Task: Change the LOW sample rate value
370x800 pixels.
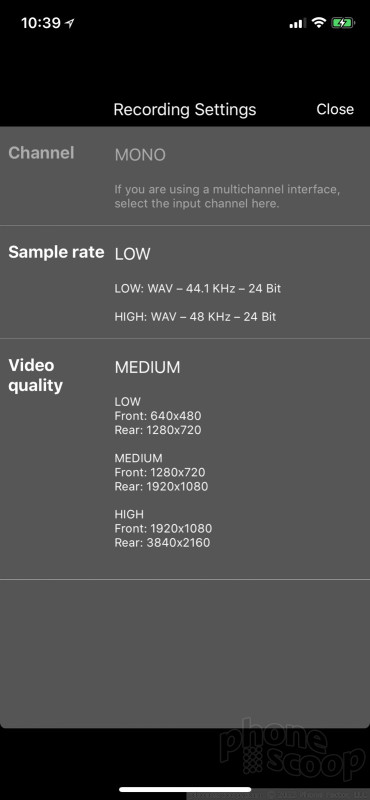Action: pyautogui.click(x=132, y=254)
